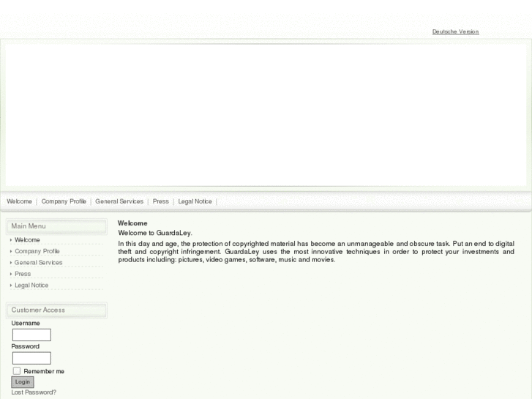
Task: Open Company Profile in the horizontal nav bar
Action: [64, 201]
